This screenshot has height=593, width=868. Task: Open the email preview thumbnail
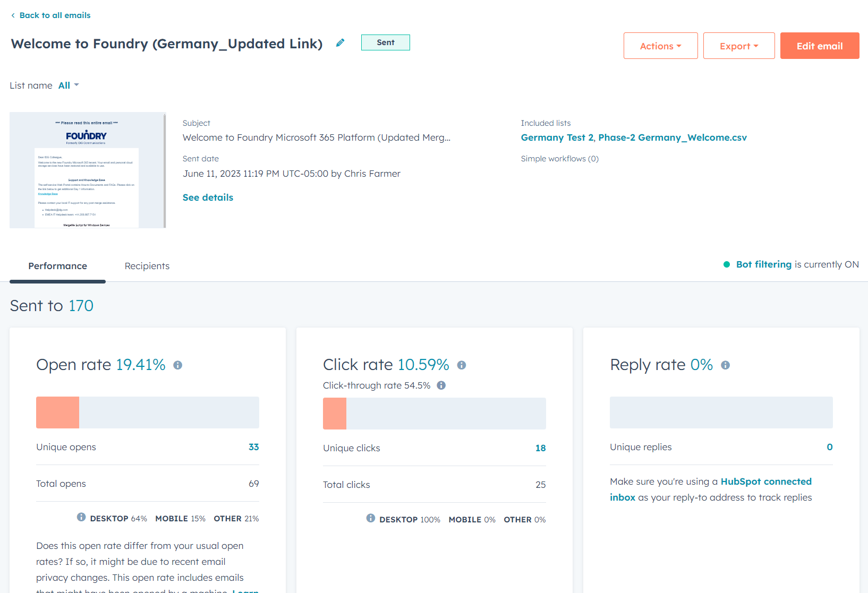click(x=88, y=170)
